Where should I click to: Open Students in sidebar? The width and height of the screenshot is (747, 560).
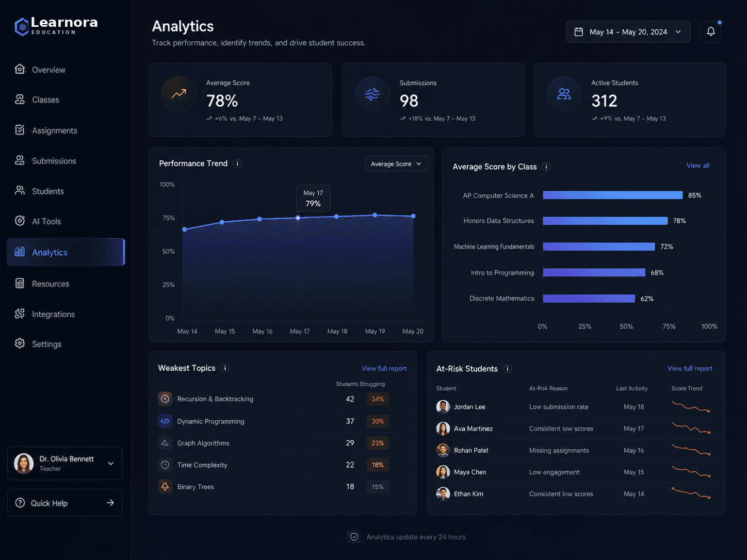(66, 191)
